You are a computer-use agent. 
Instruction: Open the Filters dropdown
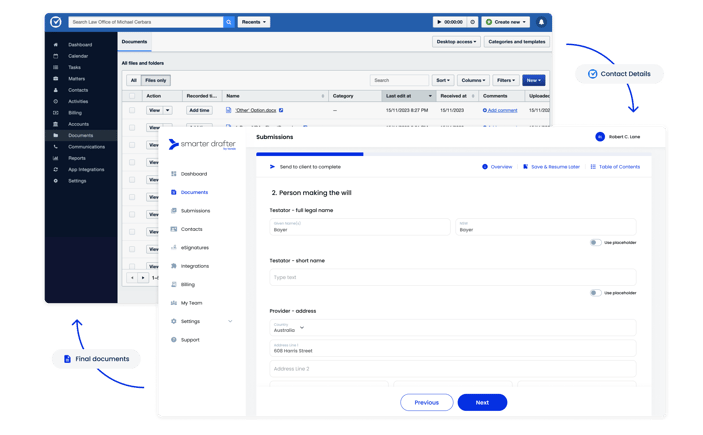(x=506, y=80)
